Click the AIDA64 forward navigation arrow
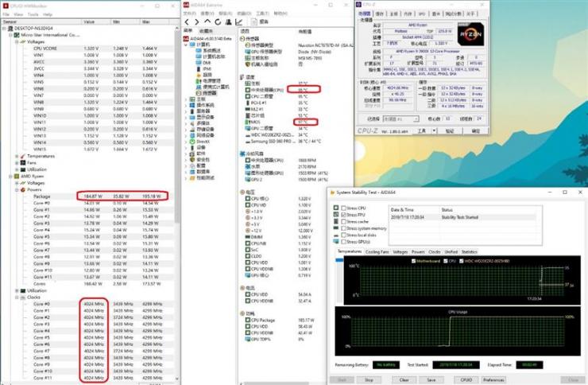588x385 pixels. [x=197, y=22]
